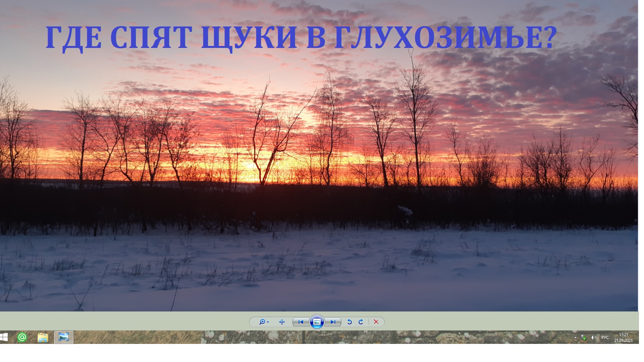Open the clock showing 17:27
The height and width of the screenshot is (362, 644).
(x=623, y=338)
